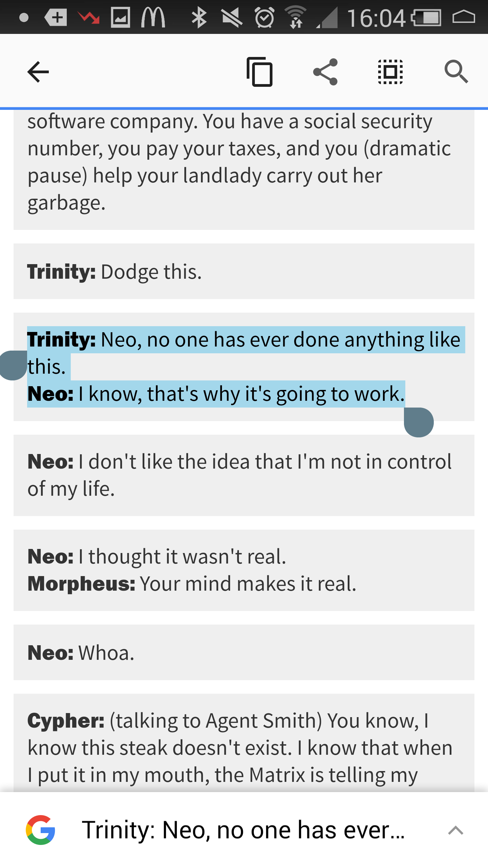Tap the "Trinity: Neo, no one has ever…" bar
This screenshot has width=488, height=868.
(243, 830)
